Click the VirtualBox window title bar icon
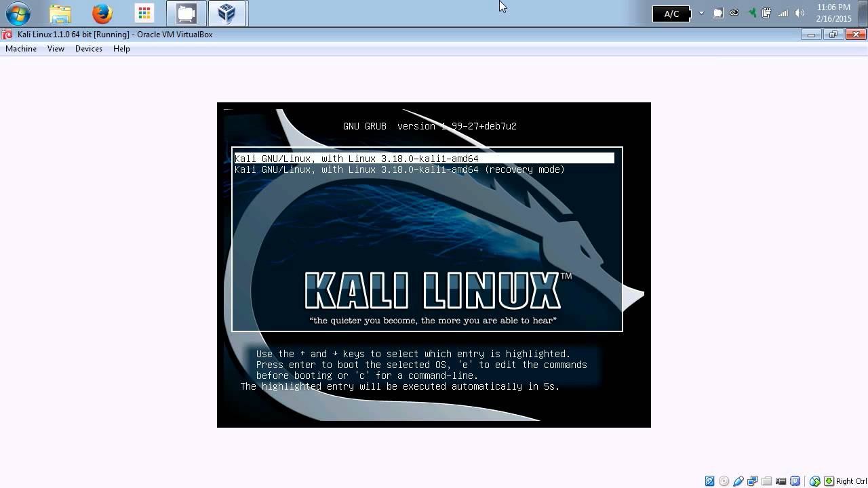This screenshot has width=868, height=488. (7, 35)
